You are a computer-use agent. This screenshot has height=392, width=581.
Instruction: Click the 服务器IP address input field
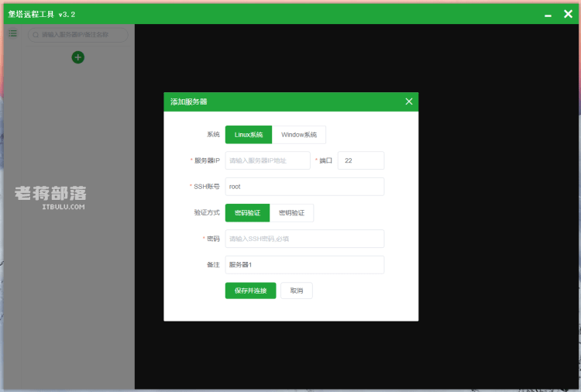267,160
